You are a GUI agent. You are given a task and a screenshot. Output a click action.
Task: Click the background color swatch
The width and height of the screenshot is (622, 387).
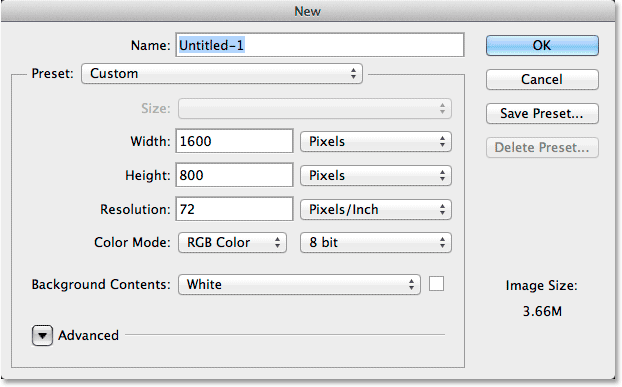pyautogui.click(x=436, y=284)
